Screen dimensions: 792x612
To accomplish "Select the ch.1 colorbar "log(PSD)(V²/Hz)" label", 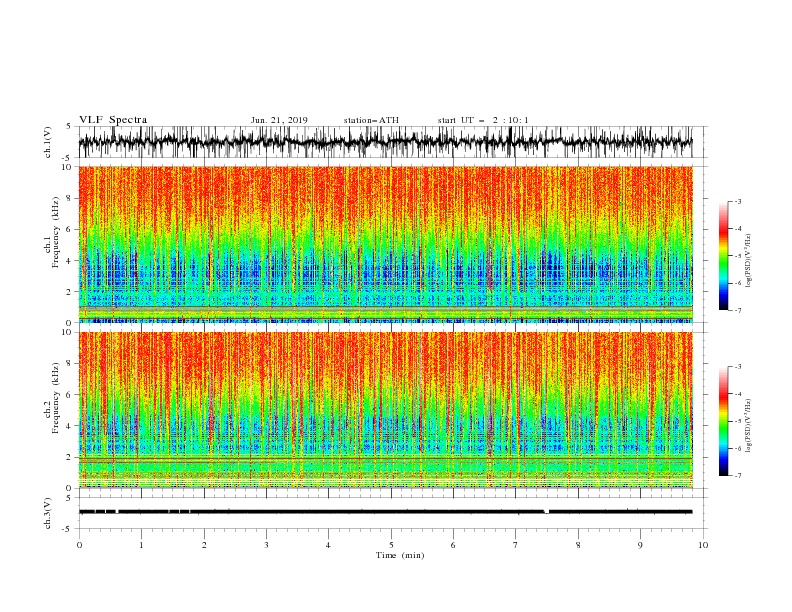I will (749, 261).
